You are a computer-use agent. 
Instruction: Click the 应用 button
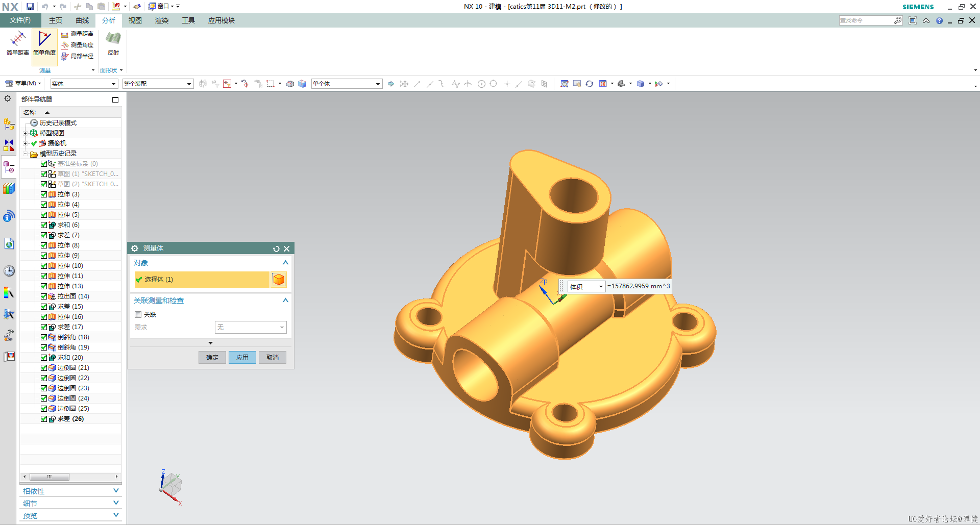(x=242, y=358)
